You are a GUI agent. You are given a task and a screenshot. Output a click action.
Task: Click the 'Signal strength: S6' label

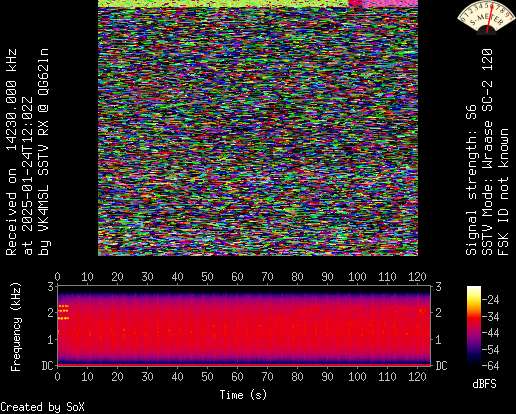pyautogui.click(x=471, y=180)
